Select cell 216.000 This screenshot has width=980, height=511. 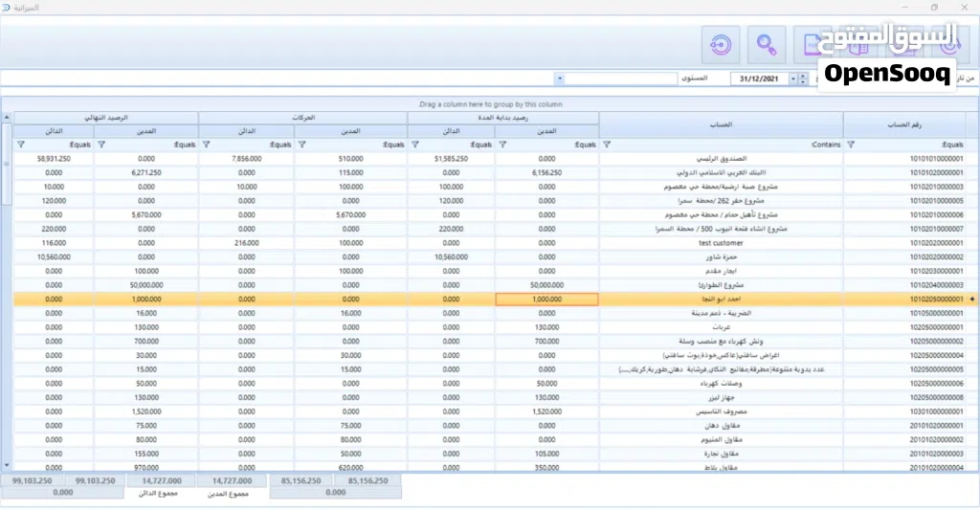tap(246, 243)
